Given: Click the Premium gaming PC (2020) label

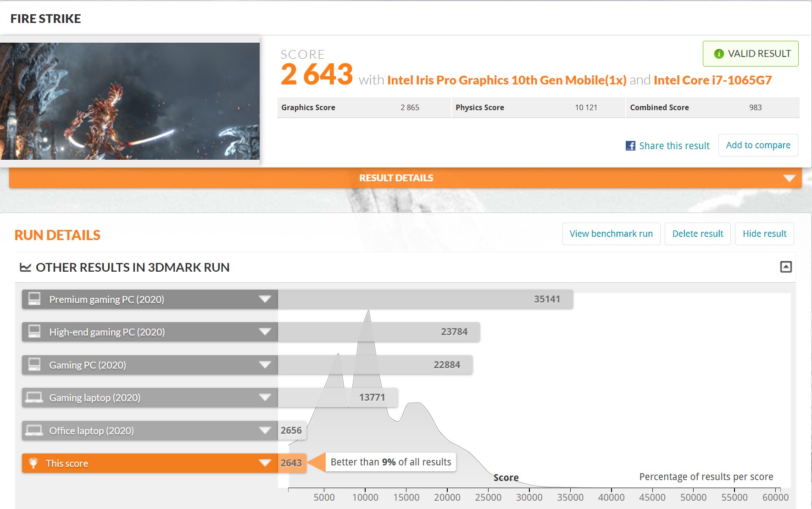Looking at the screenshot, I should pyautogui.click(x=106, y=300).
